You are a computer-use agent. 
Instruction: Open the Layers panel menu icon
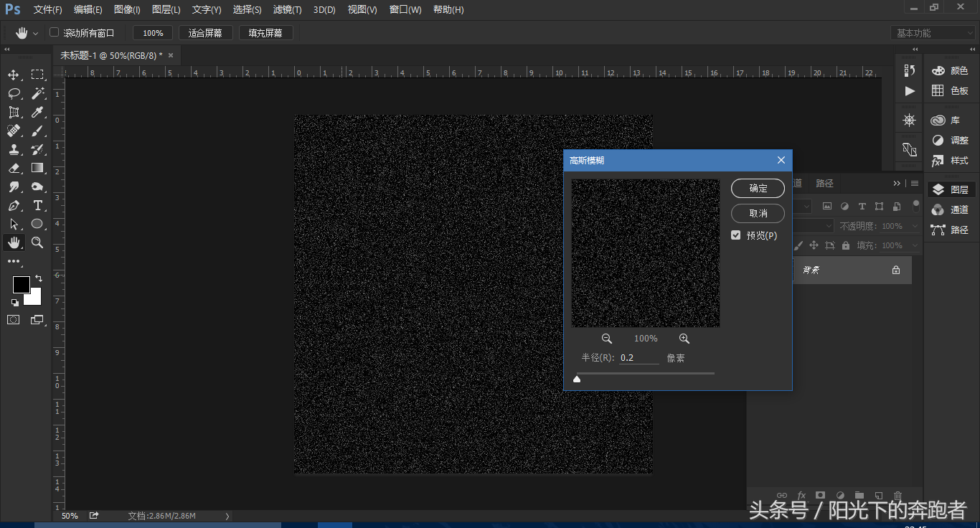(915, 184)
